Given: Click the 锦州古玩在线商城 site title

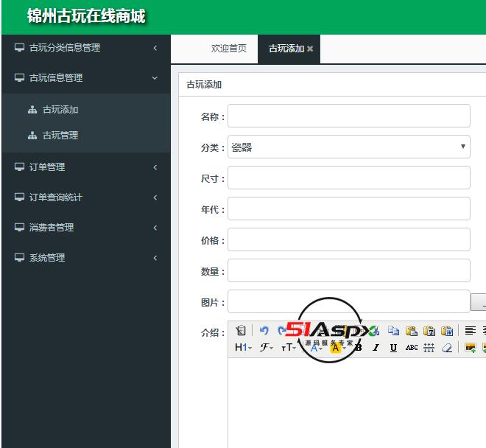Looking at the screenshot, I should point(86,15).
